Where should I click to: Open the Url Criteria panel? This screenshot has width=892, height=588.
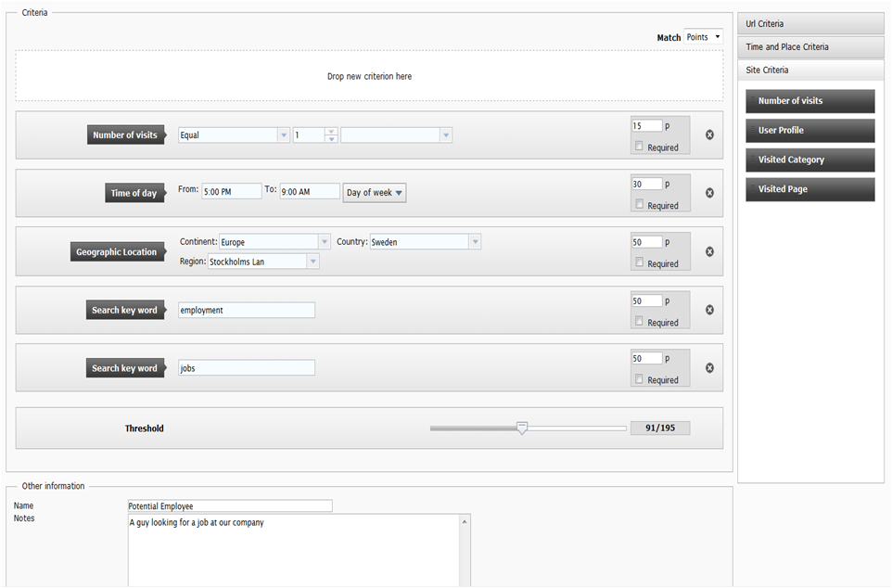click(x=810, y=24)
